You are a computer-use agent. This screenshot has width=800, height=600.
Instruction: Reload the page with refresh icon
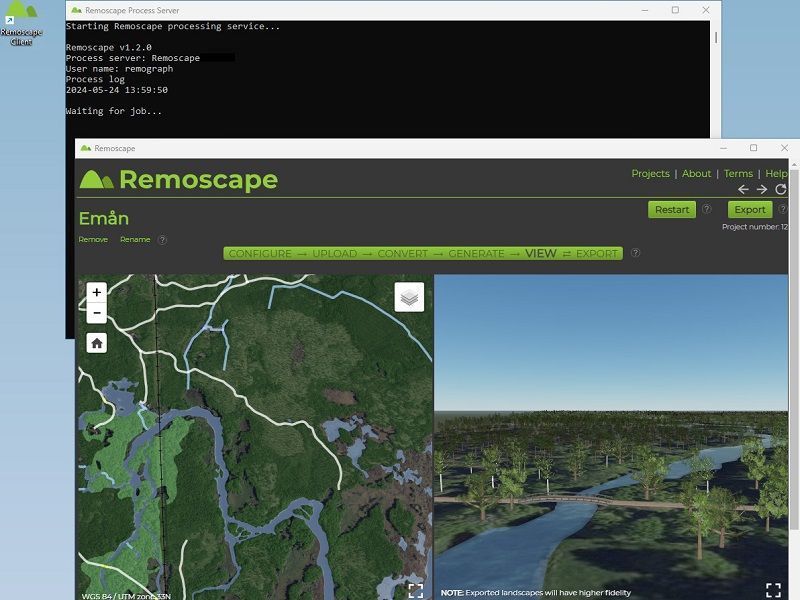(x=781, y=190)
